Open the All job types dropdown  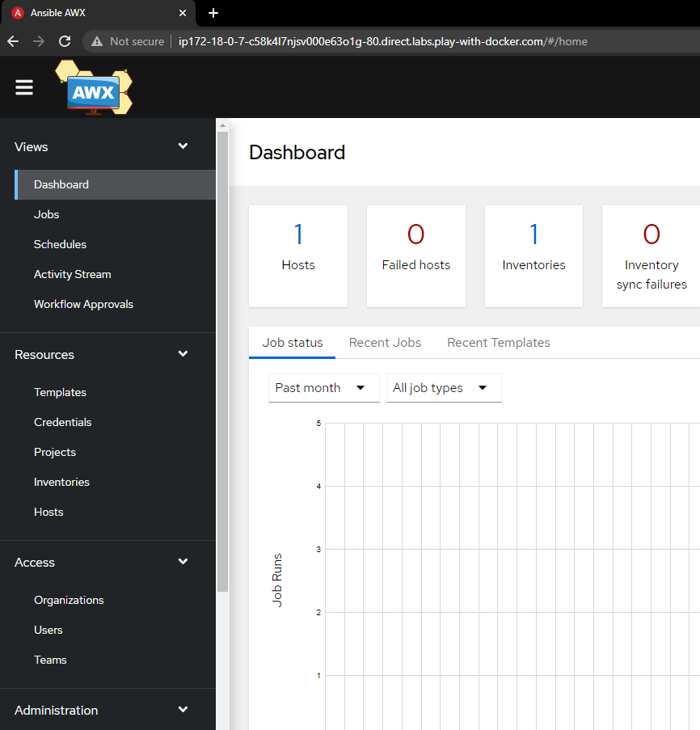pos(444,388)
